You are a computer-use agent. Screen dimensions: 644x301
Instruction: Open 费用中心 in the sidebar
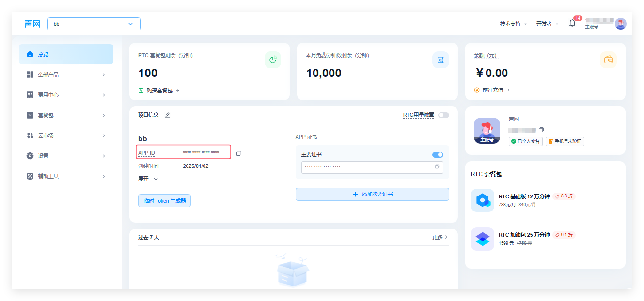point(66,95)
